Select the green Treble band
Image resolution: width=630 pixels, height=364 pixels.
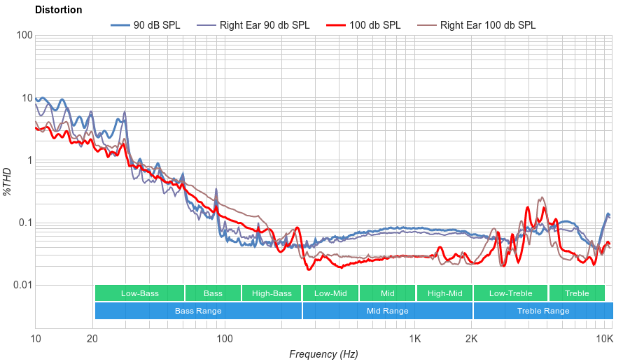(577, 293)
